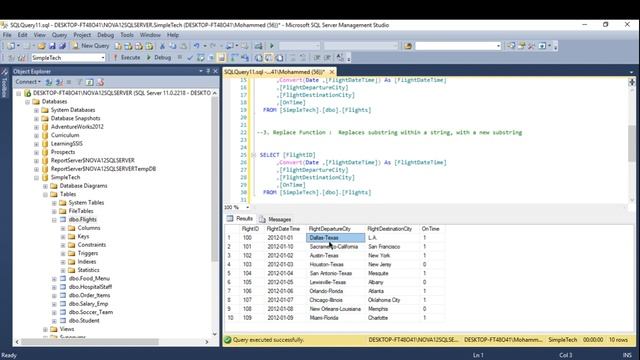Screen dimensions: 640x360
Task: Collapse code block at line 25 SELECT
Action: 253,155
